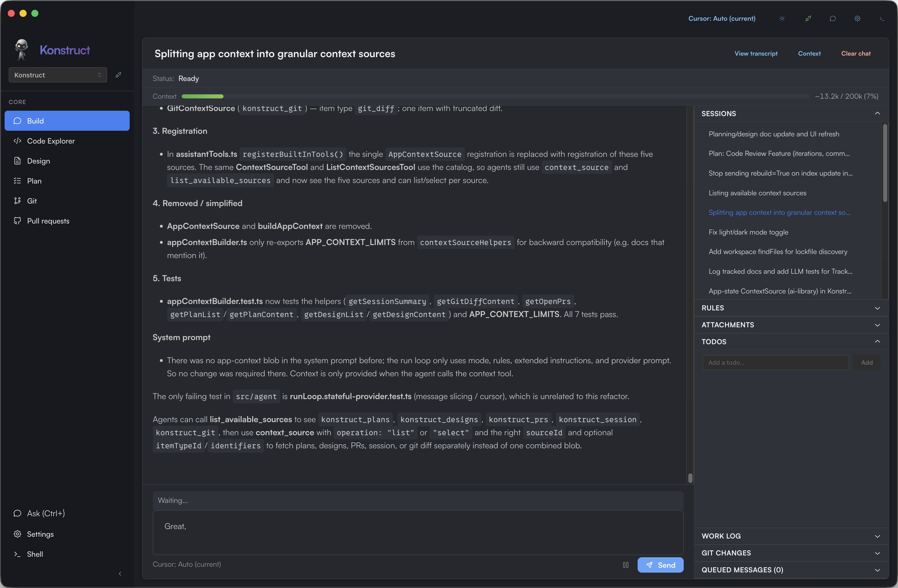
Task: Click the View transcript link
Action: (756, 54)
